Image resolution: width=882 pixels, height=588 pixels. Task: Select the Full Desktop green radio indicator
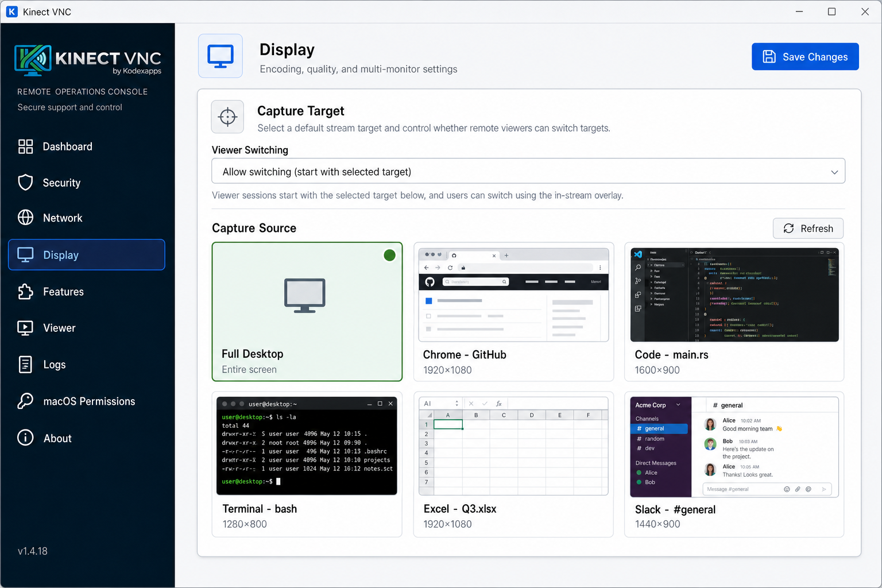[389, 256]
